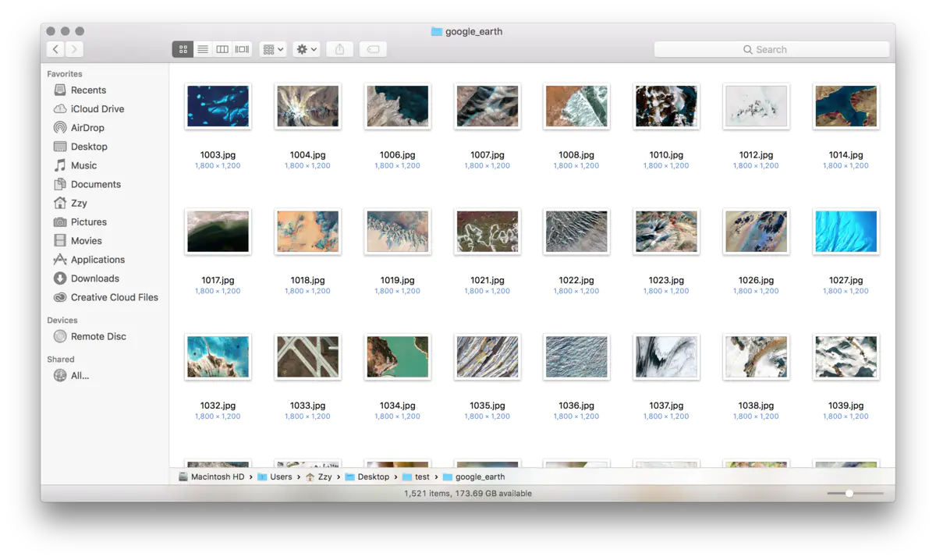Click the google_earth window title folder icon
The image size is (936, 560).
coord(437,32)
